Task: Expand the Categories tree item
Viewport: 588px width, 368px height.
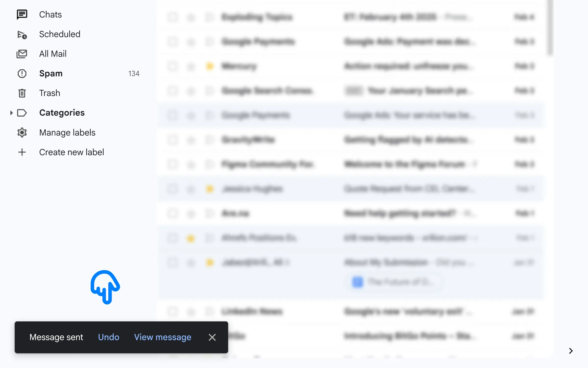Action: click(12, 112)
